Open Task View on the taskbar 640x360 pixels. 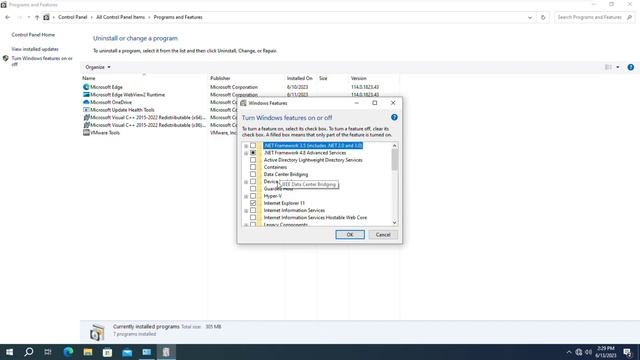coord(48,352)
